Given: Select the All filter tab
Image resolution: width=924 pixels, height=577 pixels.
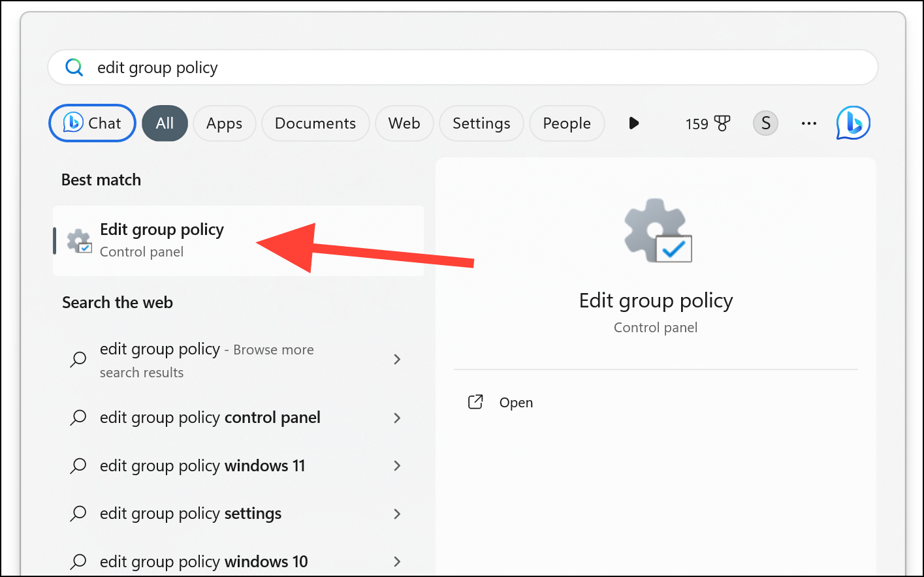Looking at the screenshot, I should point(165,123).
